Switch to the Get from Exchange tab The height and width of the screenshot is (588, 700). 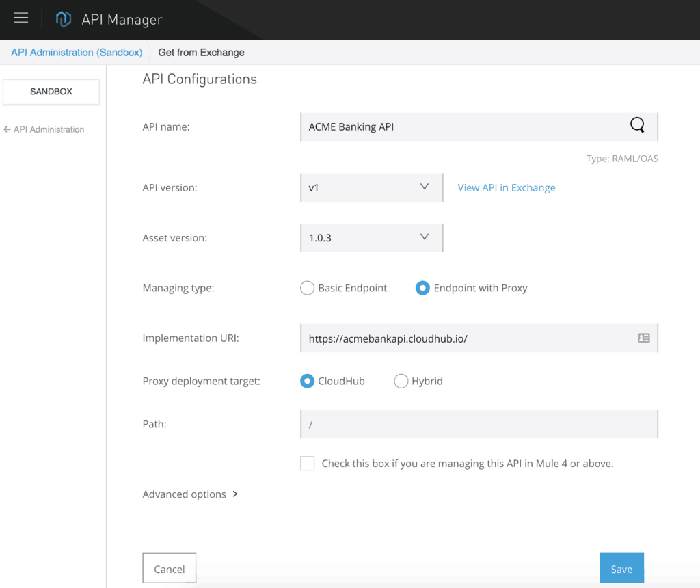(200, 52)
